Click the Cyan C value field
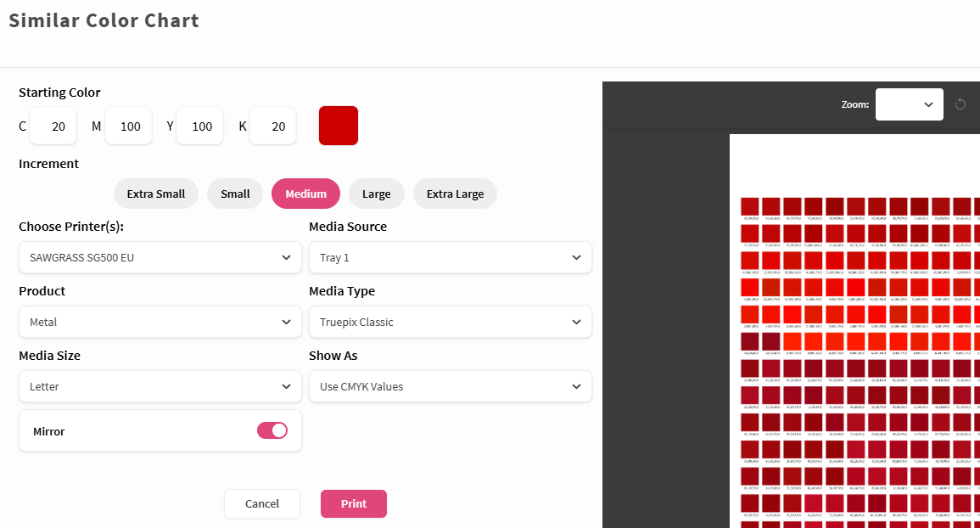Image resolution: width=980 pixels, height=528 pixels. tap(53, 126)
